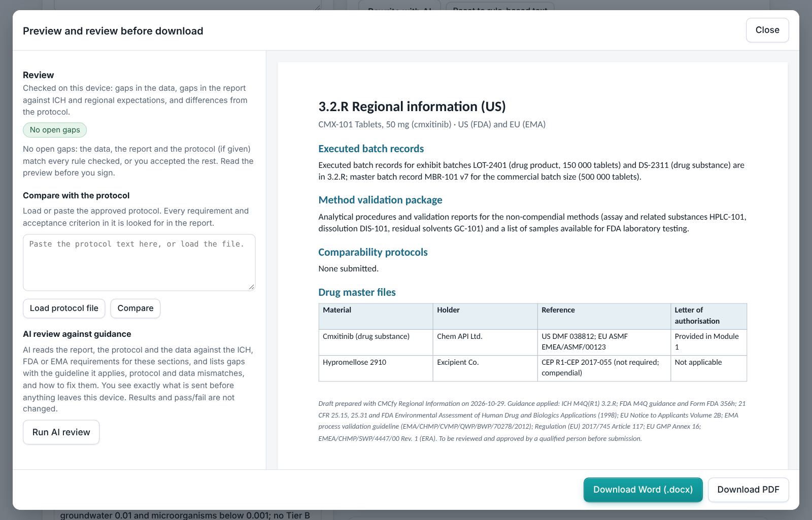This screenshot has height=520, width=812.
Task: Click the 'Compare with the protocol' heading
Action: tap(76, 195)
